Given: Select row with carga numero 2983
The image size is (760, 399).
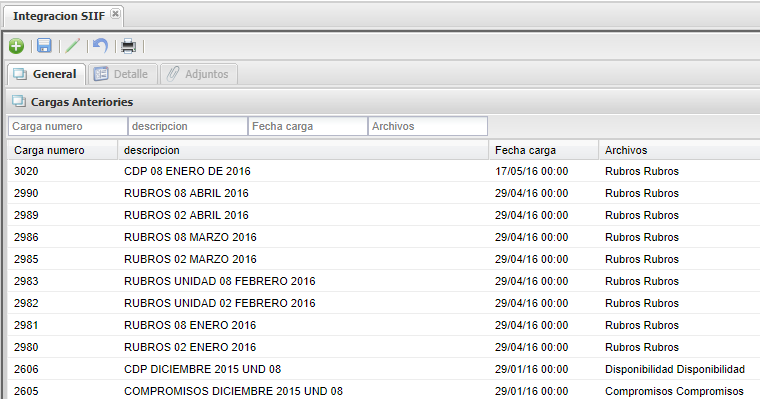Looking at the screenshot, I should [383, 281].
